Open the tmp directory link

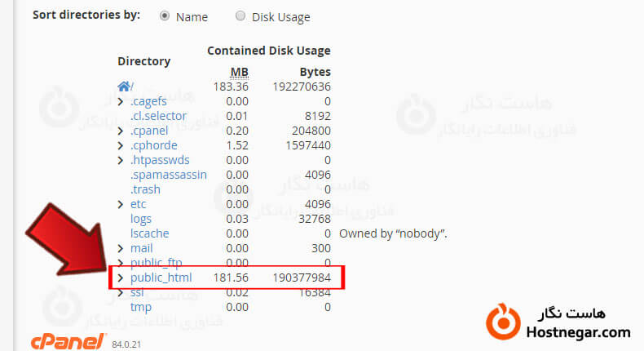[x=140, y=307]
